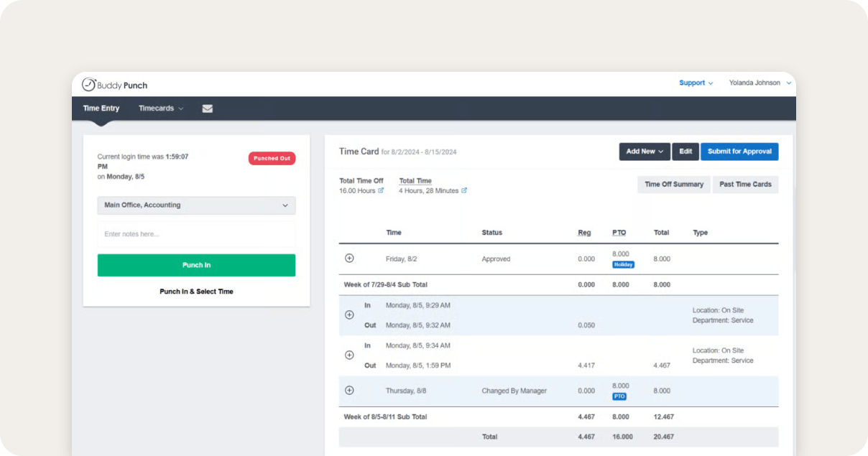
Task: Open Total Time Off external link icon
Action: pyautogui.click(x=381, y=191)
